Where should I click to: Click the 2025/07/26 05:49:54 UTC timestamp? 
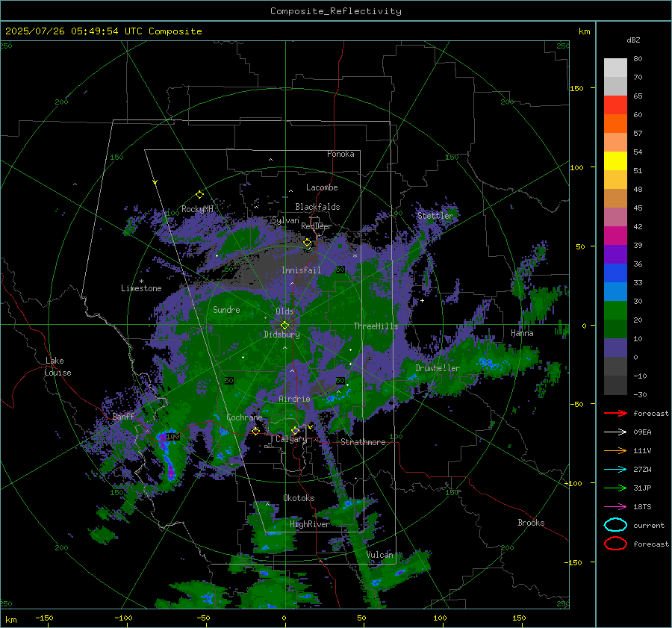(103, 31)
